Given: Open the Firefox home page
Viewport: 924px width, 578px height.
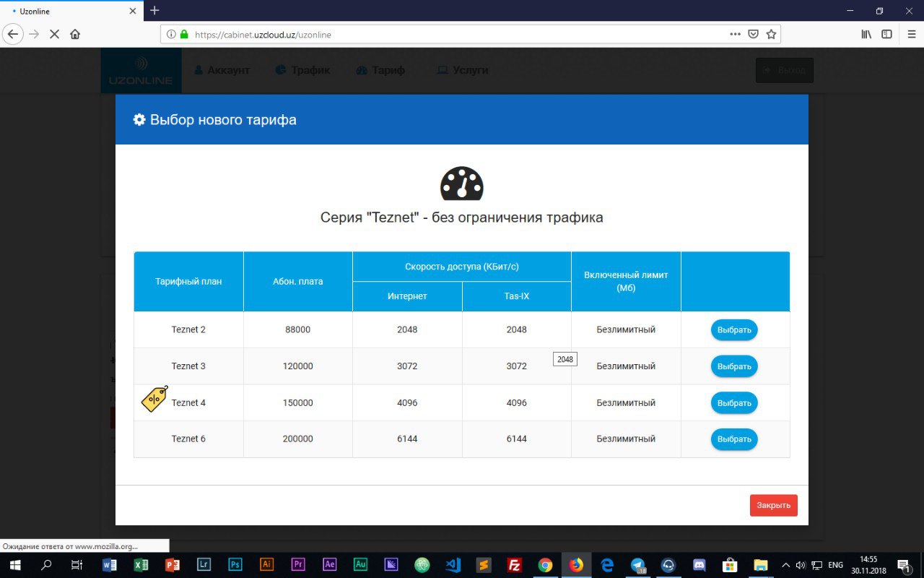Looking at the screenshot, I should click(75, 34).
